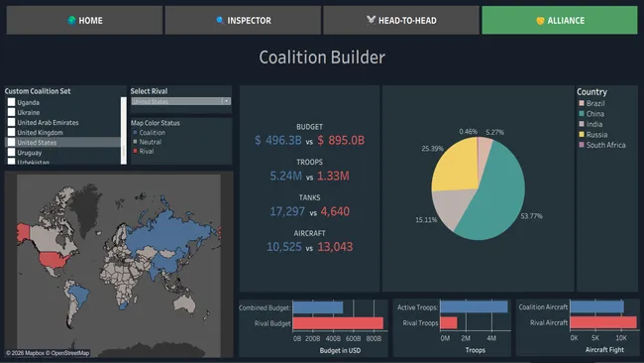Click Australia on the world map
This screenshot has height=363, width=644.
(x=184, y=303)
